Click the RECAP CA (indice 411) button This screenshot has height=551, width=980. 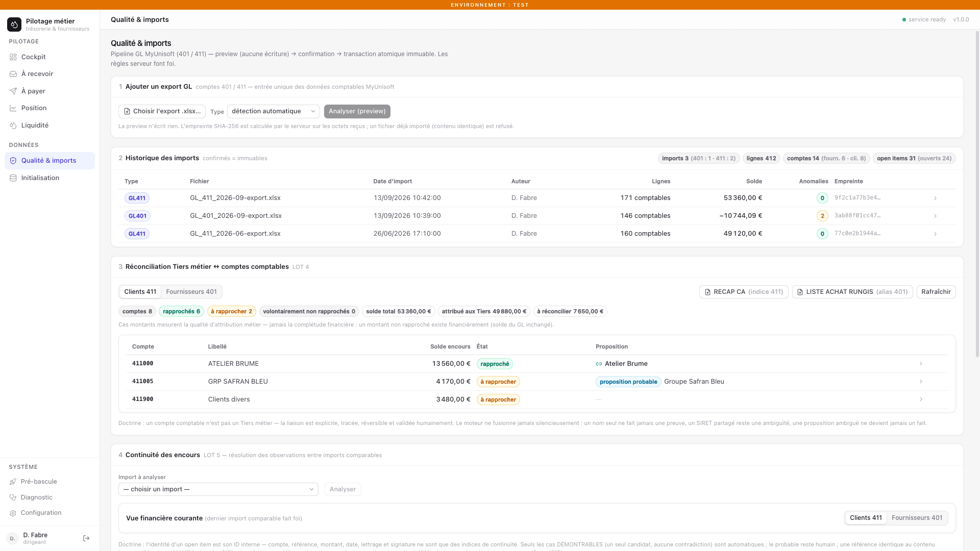pos(744,292)
